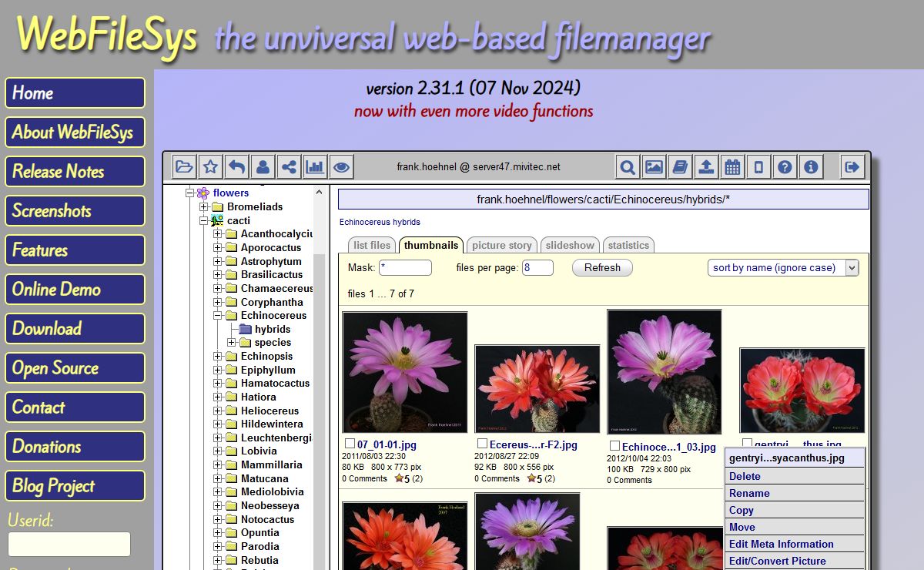Click the files per page field
Image resolution: width=924 pixels, height=570 pixels.
(537, 267)
